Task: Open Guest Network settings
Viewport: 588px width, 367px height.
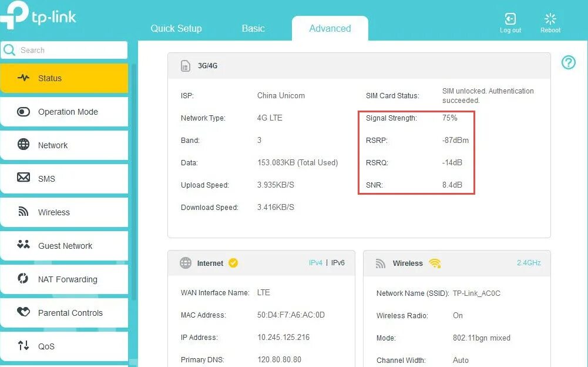Action: [x=64, y=246]
